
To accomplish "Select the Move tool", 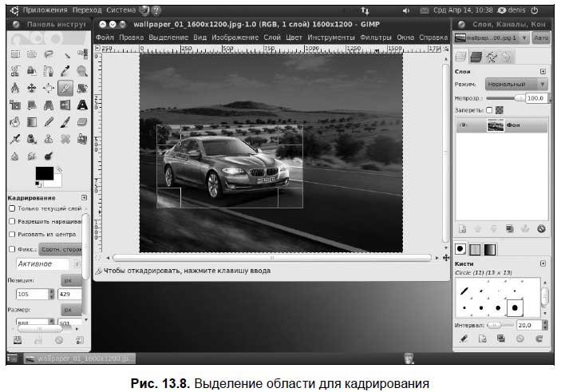I will point(32,88).
